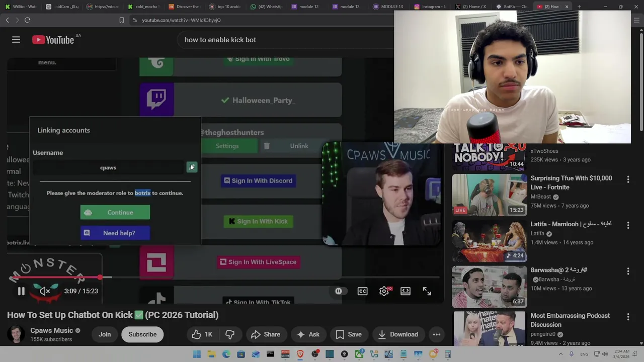Save the video to a playlist
The width and height of the screenshot is (644, 362).
point(348,334)
